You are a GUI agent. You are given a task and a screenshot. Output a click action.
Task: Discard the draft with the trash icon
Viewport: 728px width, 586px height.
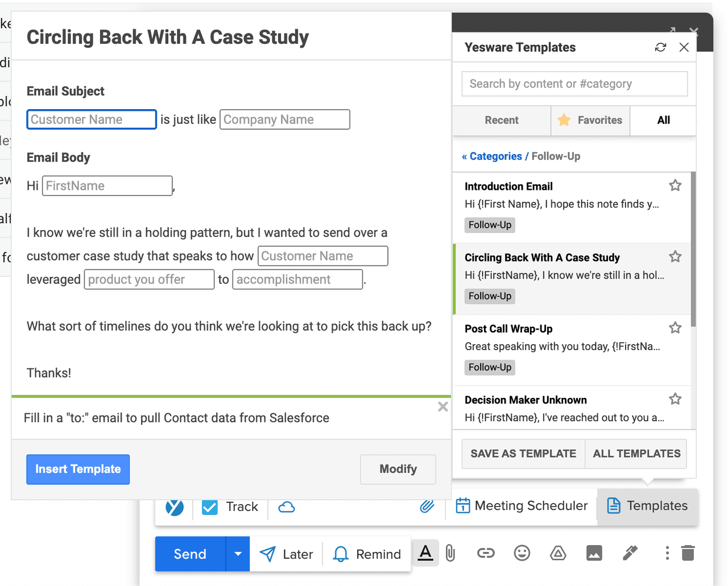pos(688,553)
